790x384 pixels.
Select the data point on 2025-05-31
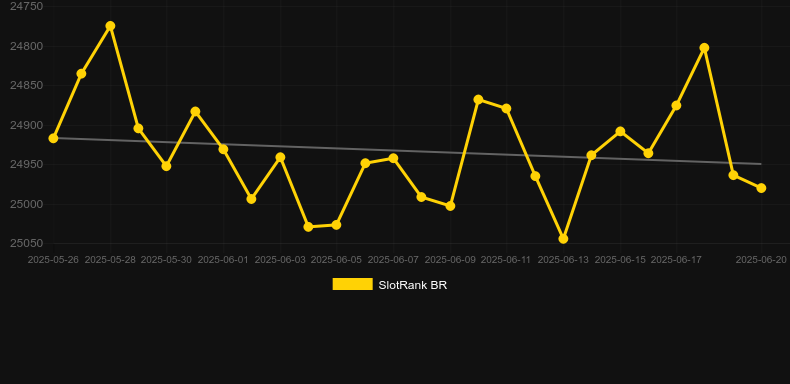click(195, 111)
